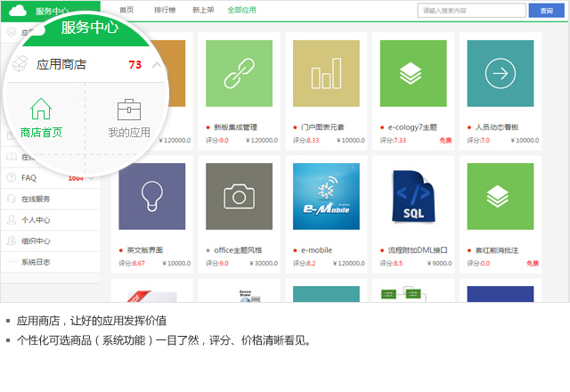Open 商店首页 house icon
The image size is (570, 392).
click(x=41, y=110)
